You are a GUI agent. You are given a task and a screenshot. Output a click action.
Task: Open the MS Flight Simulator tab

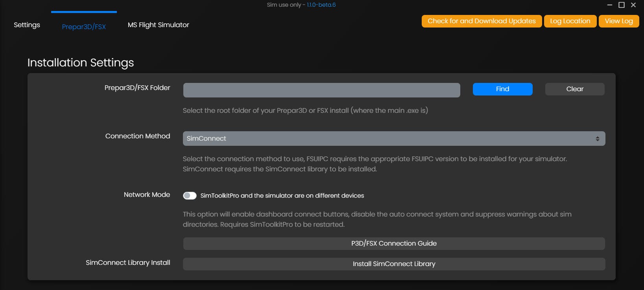coord(158,25)
